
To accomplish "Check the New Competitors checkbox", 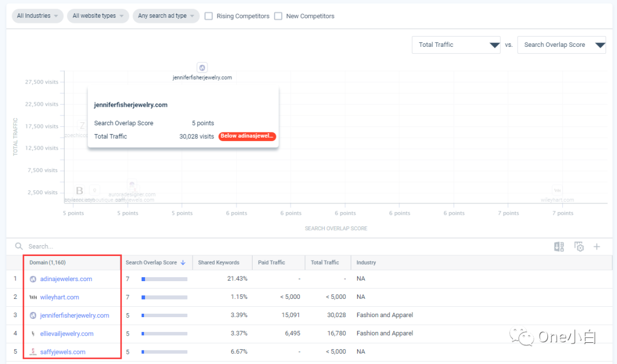I will tap(278, 16).
